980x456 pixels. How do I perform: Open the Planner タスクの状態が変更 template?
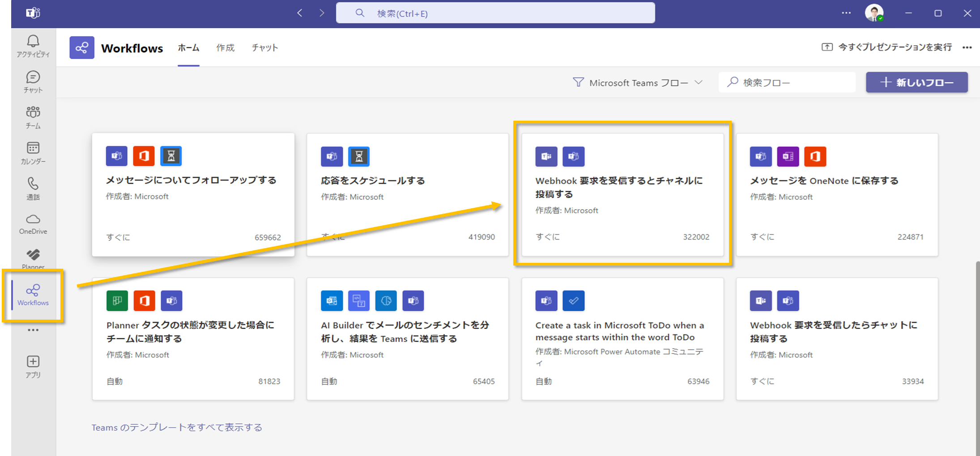193,339
